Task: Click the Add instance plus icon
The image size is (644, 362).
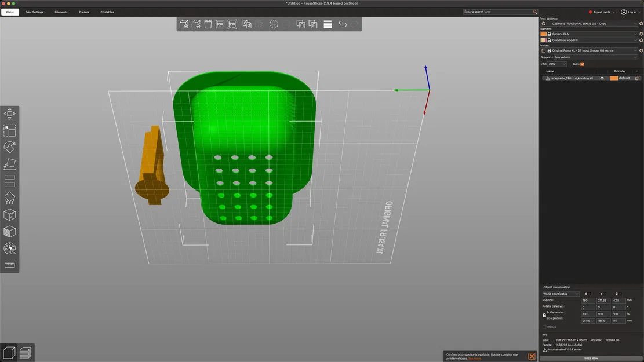Action: pos(274,24)
